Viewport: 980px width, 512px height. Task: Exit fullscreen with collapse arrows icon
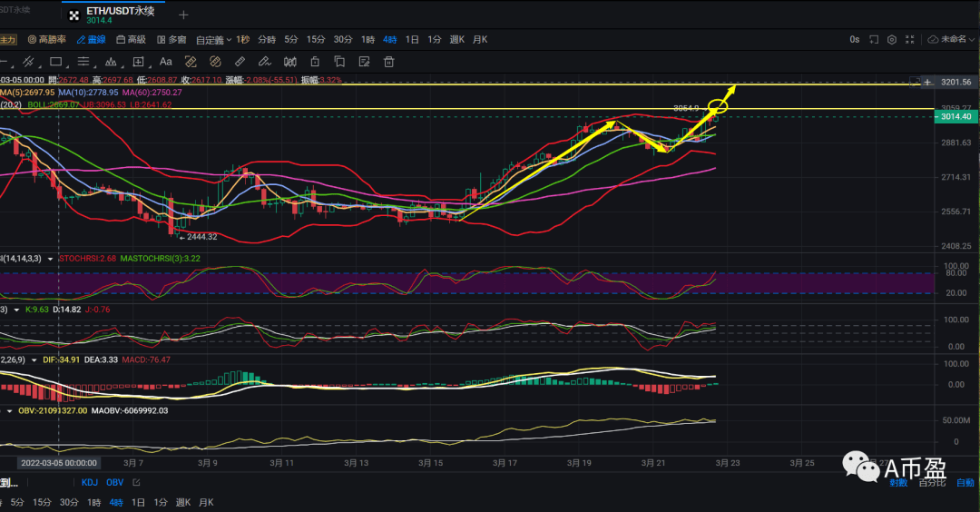pyautogui.click(x=910, y=39)
